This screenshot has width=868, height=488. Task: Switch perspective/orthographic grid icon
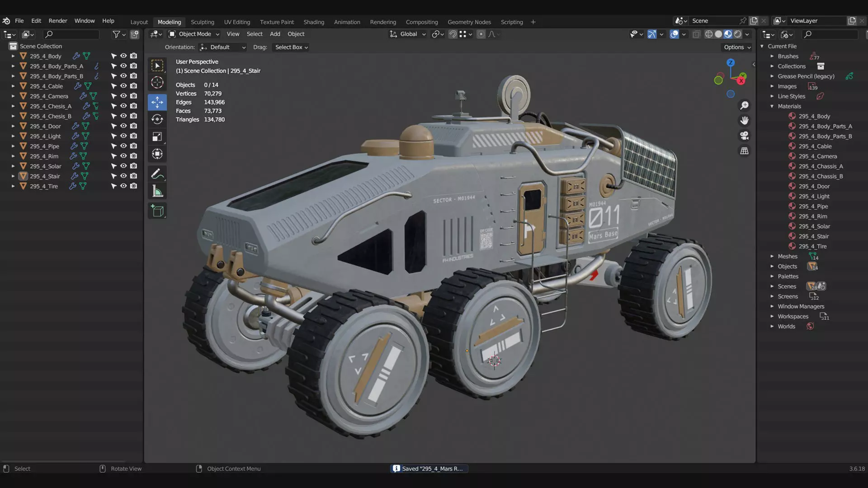tap(744, 151)
